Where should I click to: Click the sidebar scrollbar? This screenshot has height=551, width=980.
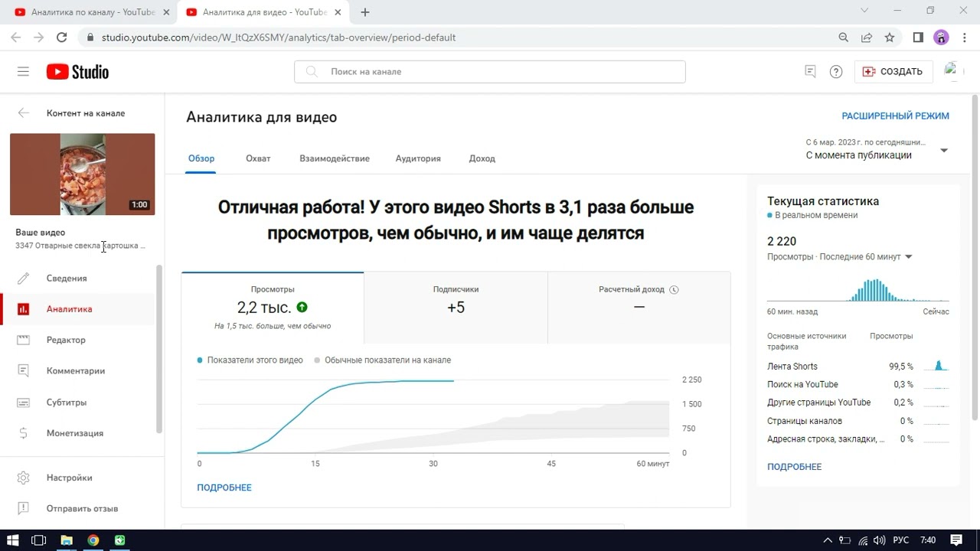159,349
